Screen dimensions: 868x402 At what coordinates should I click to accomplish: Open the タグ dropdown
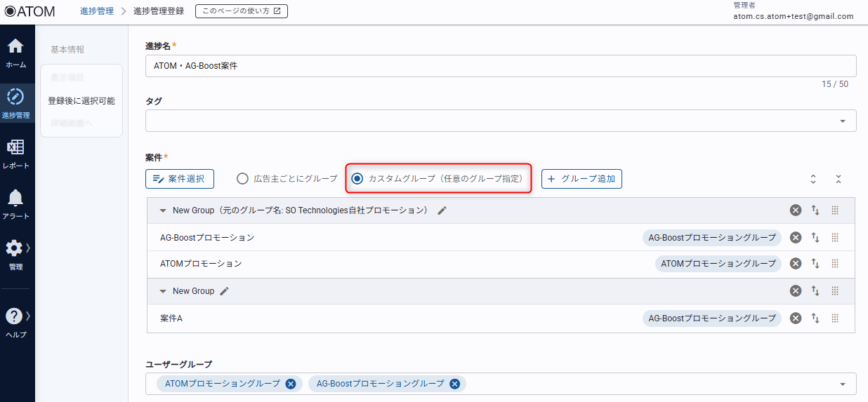point(842,121)
